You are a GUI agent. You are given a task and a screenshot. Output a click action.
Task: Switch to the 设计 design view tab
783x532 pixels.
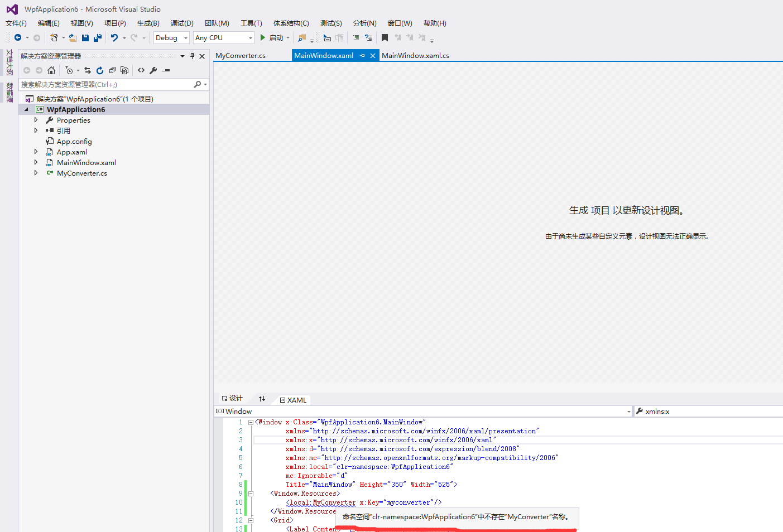coord(232,399)
